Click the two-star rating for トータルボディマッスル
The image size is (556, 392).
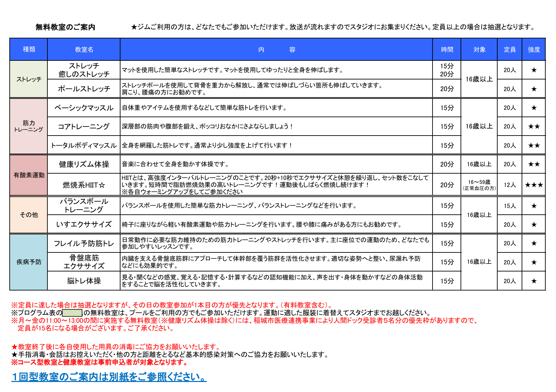(x=534, y=146)
